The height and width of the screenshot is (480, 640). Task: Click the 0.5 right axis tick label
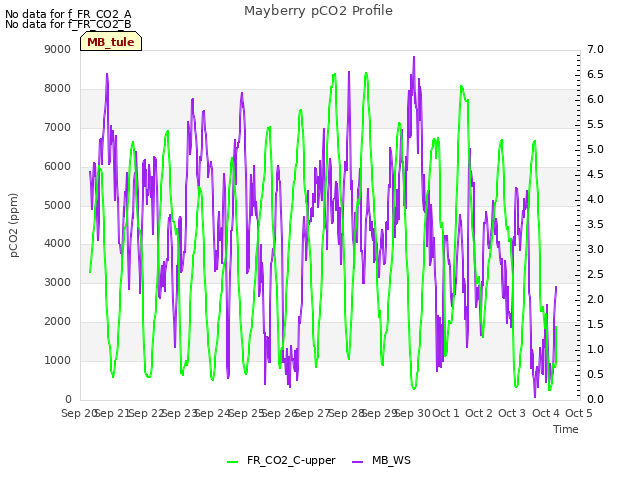coord(595,374)
